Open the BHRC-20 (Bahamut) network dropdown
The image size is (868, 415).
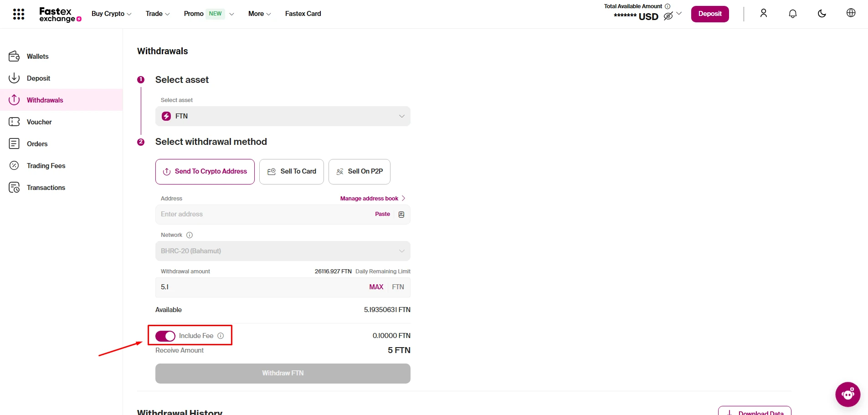[x=283, y=251]
